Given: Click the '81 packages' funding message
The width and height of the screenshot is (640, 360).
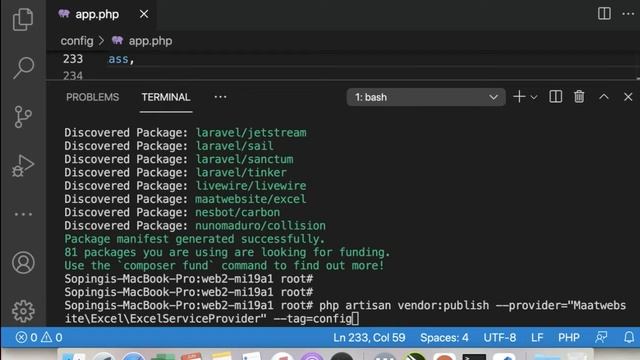Looking at the screenshot, I should coord(227,252).
